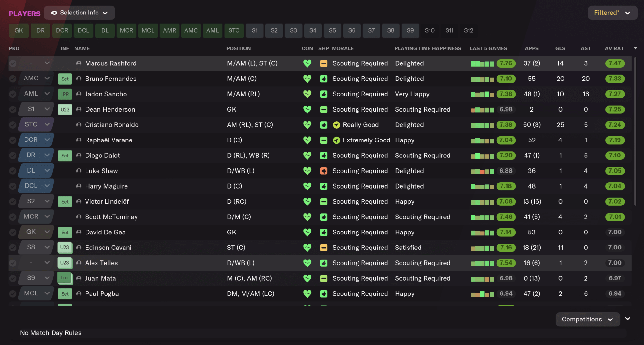This screenshot has width=644, height=345.
Task: Click Harry Maguire's condition heart icon
Action: (307, 186)
